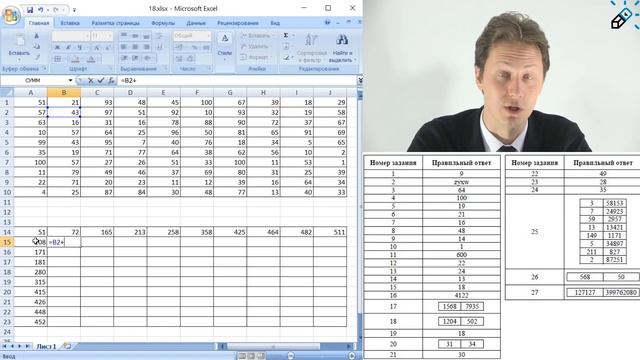Open Буфер обмена dialog launcher

pyautogui.click(x=44, y=69)
